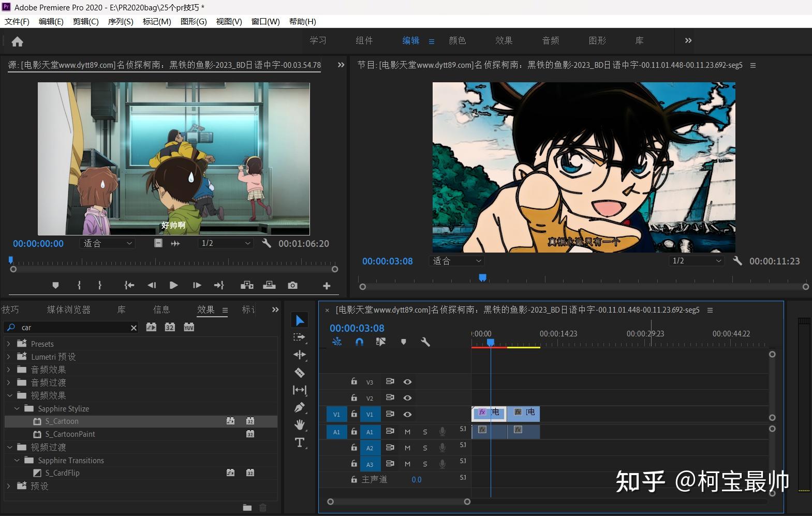Click Mark In in Source monitor
The image size is (812, 516).
click(x=79, y=285)
